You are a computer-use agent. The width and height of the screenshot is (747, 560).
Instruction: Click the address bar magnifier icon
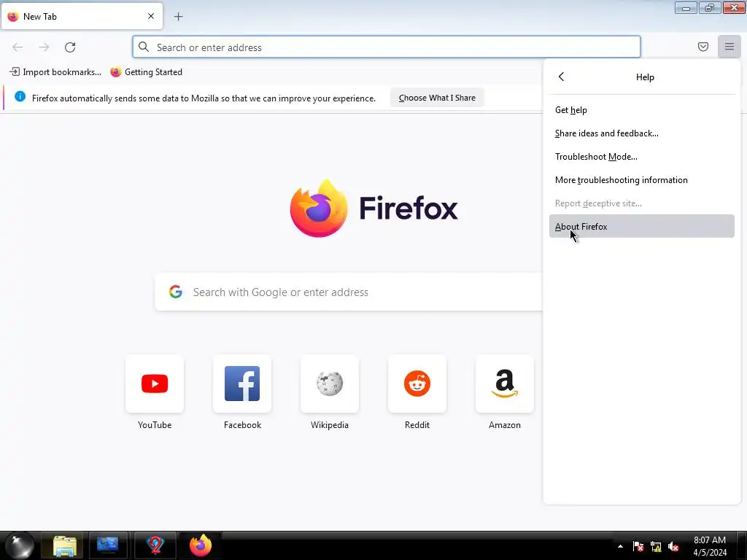[x=144, y=47]
